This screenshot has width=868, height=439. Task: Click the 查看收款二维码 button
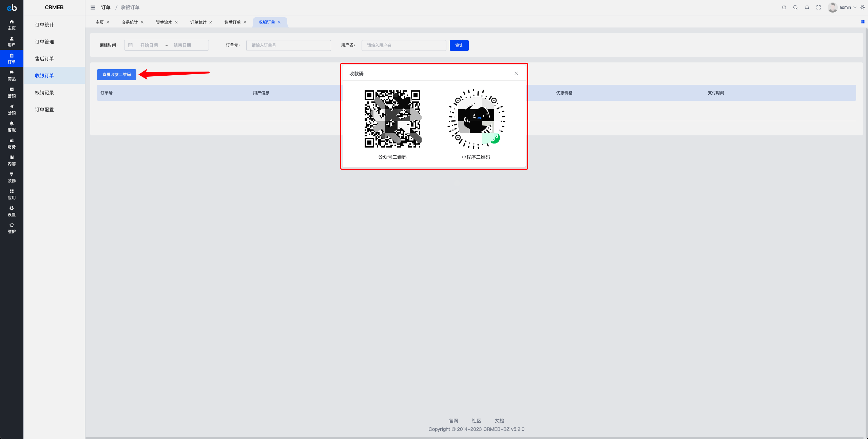click(117, 75)
